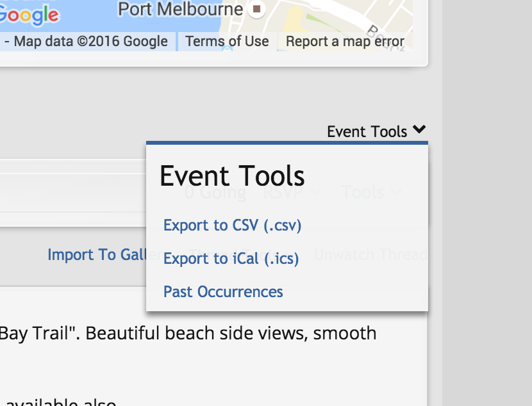Click the Google logo on the map
Screen dimensions: 532x406
coord(29,15)
